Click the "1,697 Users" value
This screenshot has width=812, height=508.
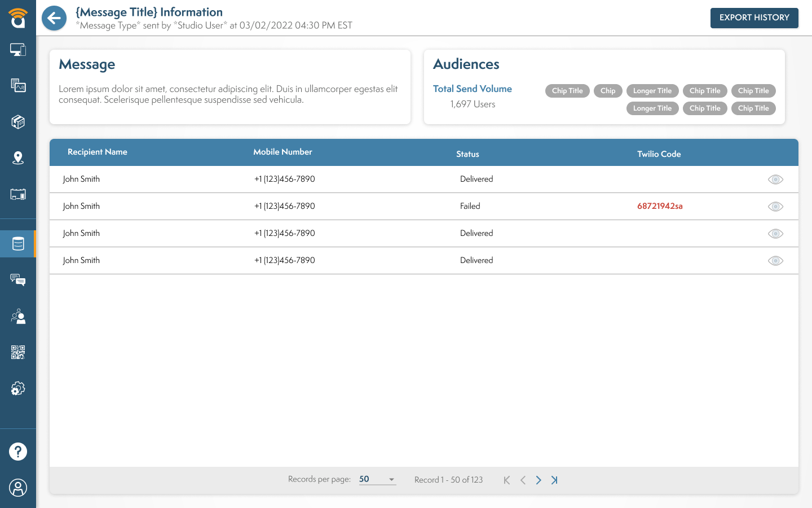(473, 104)
